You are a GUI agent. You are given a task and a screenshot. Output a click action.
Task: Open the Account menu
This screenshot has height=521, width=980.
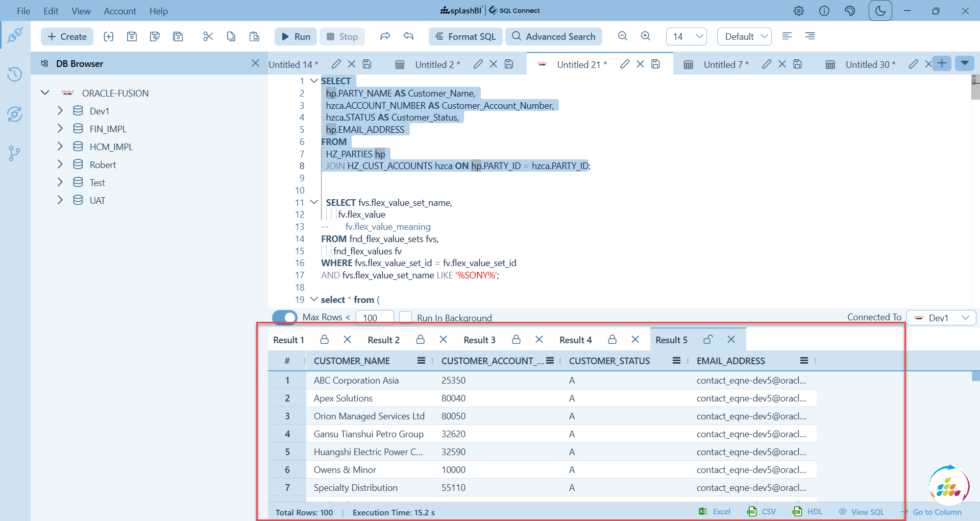[x=119, y=11]
